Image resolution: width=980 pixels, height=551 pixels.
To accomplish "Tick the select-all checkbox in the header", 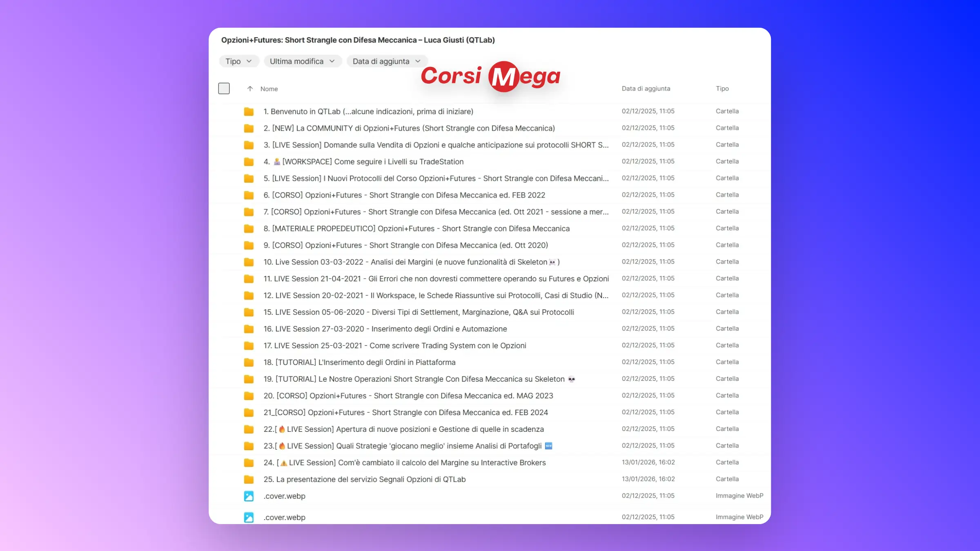I will pyautogui.click(x=224, y=89).
